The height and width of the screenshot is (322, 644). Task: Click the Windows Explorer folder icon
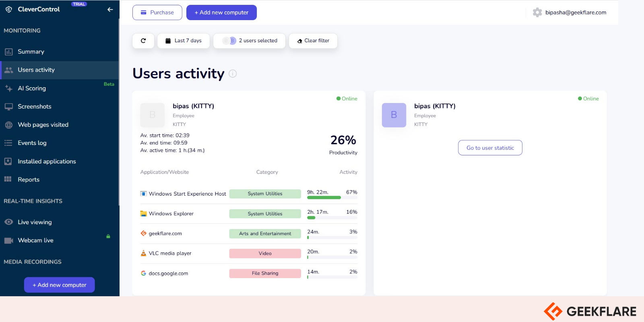coord(143,214)
